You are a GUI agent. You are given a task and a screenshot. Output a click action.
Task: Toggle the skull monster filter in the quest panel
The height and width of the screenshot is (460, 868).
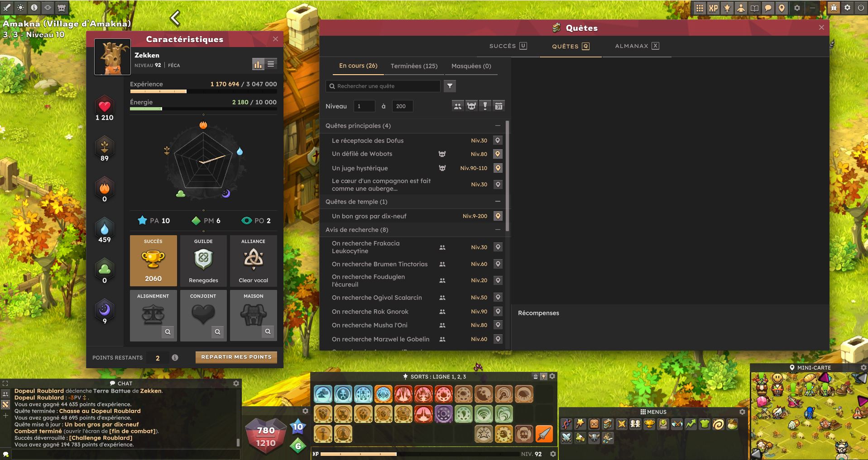pos(471,105)
